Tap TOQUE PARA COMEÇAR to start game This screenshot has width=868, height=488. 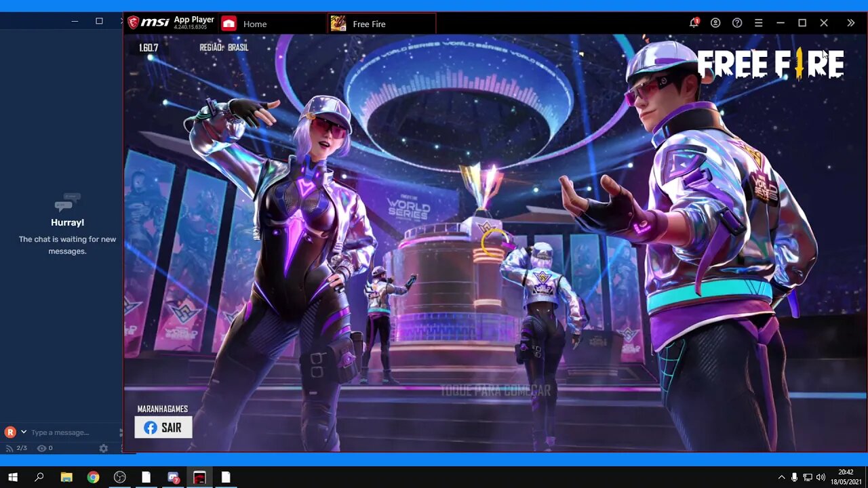(x=496, y=391)
